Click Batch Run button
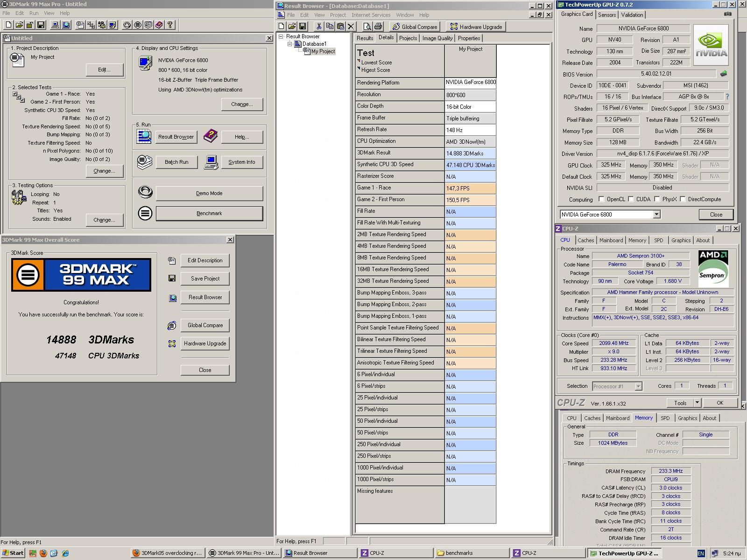 176,162
